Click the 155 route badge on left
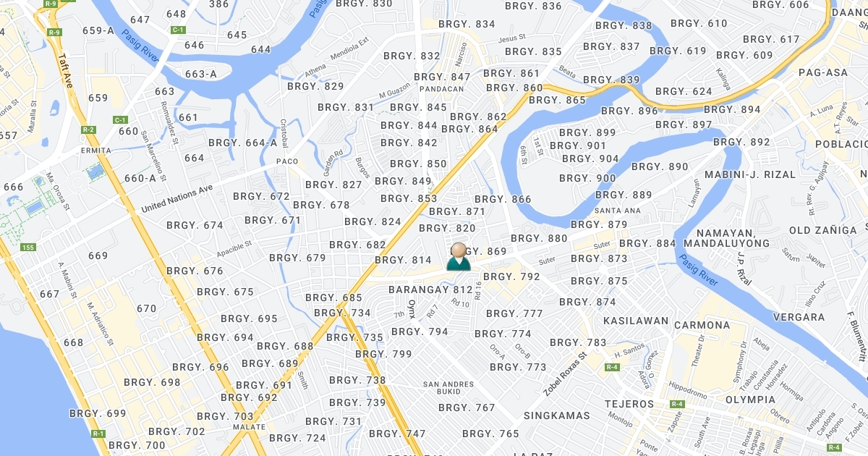The width and height of the screenshot is (868, 456). coord(28,248)
